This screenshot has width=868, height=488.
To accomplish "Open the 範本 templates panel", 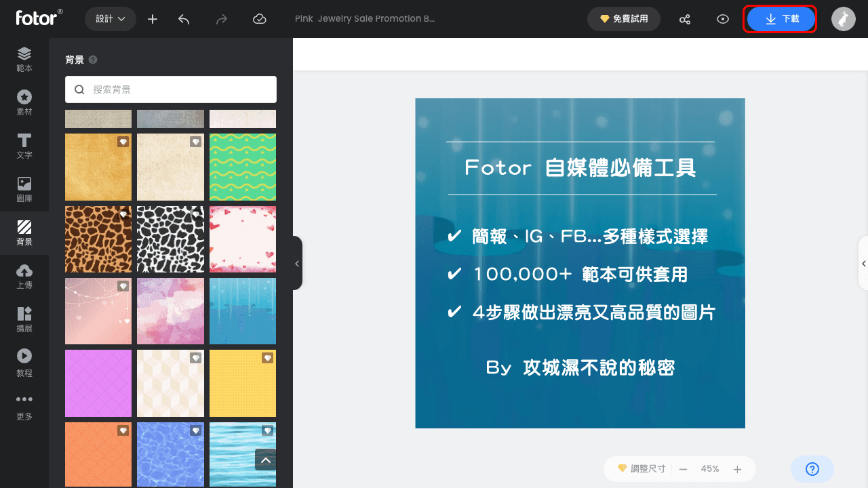I will (x=24, y=60).
